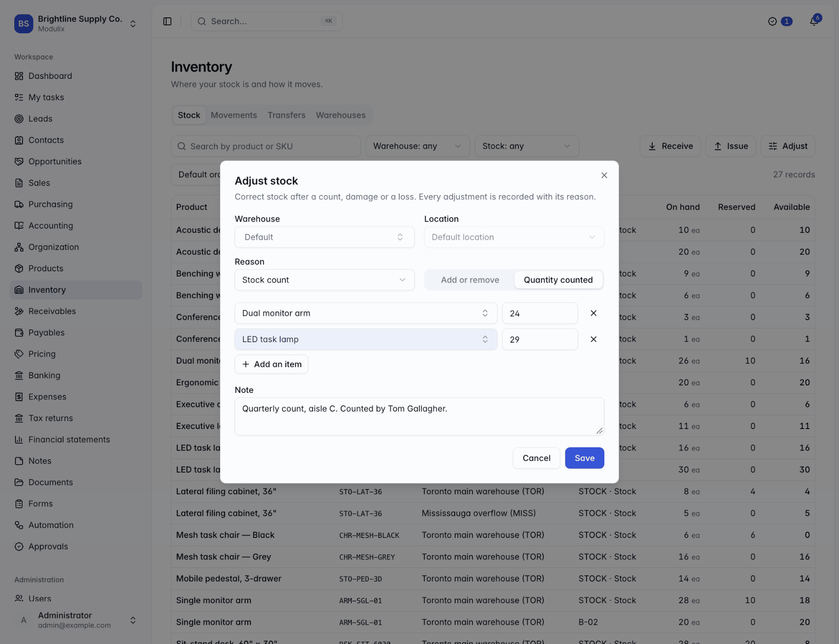Remove the LED task lamp line
This screenshot has width=839, height=644.
pos(594,339)
